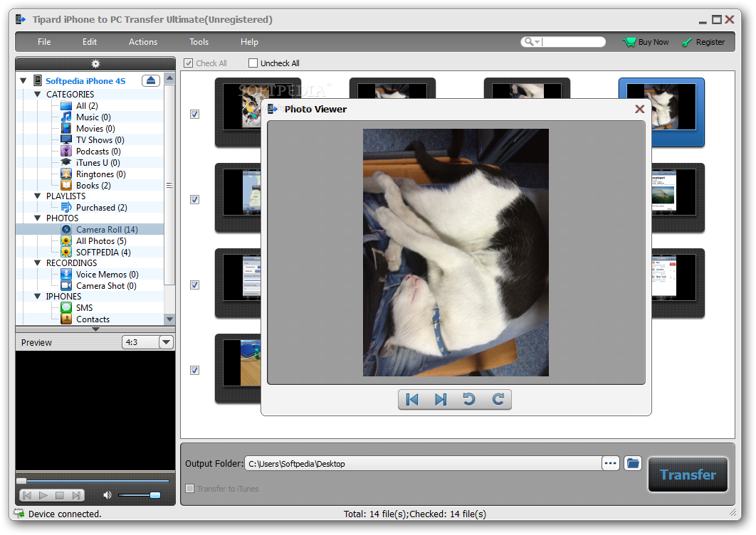This screenshot has width=756, height=535.
Task: Select the Movies category icon
Action: point(66,129)
